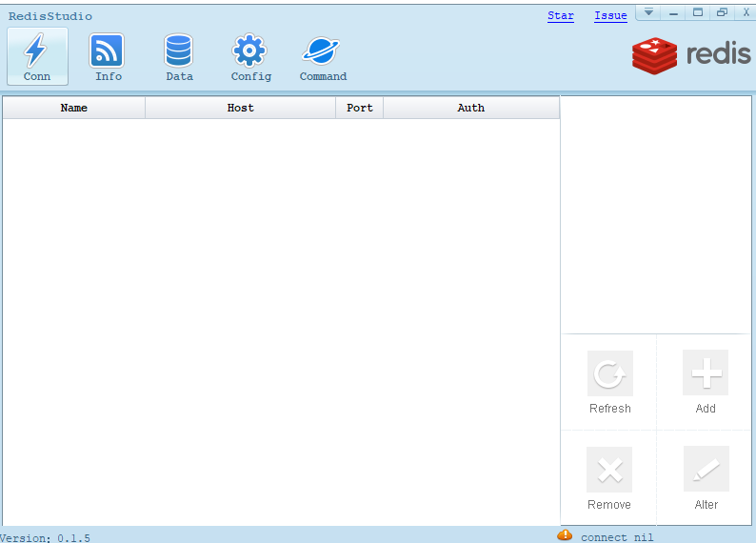Click the Refresh connections icon
Viewport: 756px width, 543px height.
tap(610, 373)
